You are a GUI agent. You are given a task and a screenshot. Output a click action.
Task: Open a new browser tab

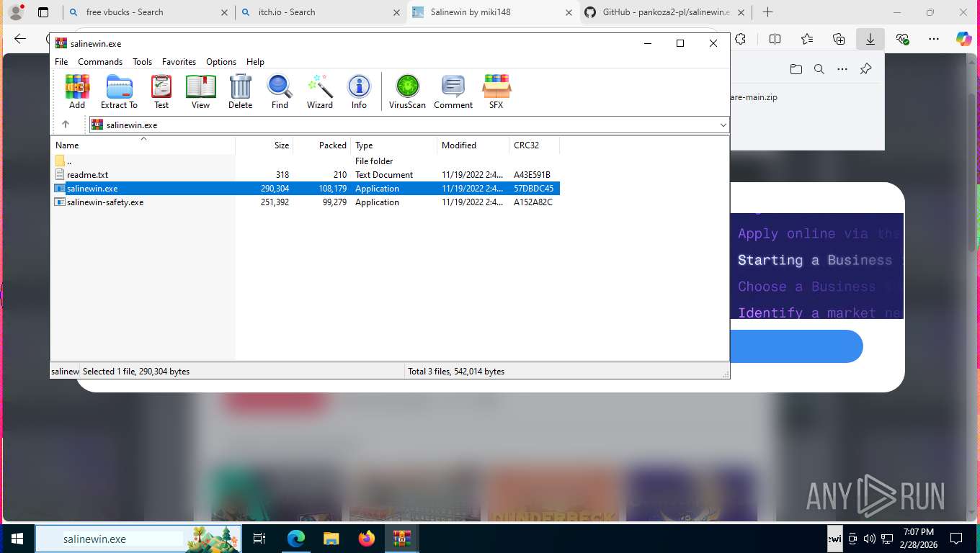[767, 12]
